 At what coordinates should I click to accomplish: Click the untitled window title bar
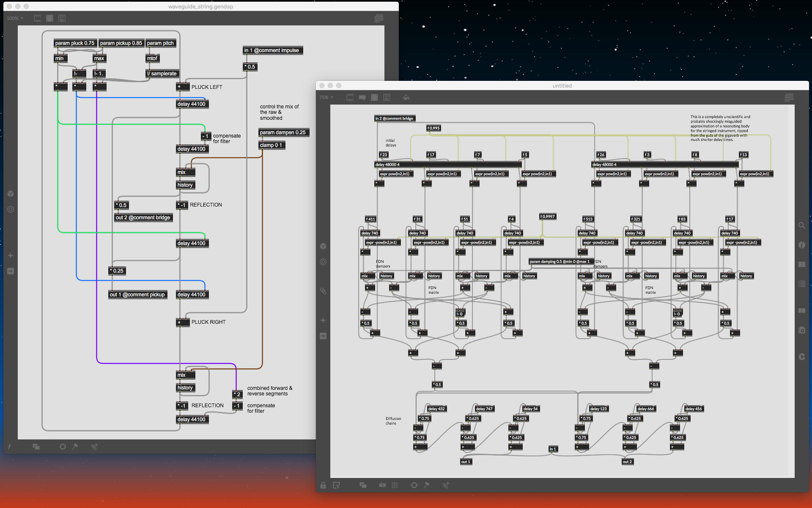tap(562, 86)
